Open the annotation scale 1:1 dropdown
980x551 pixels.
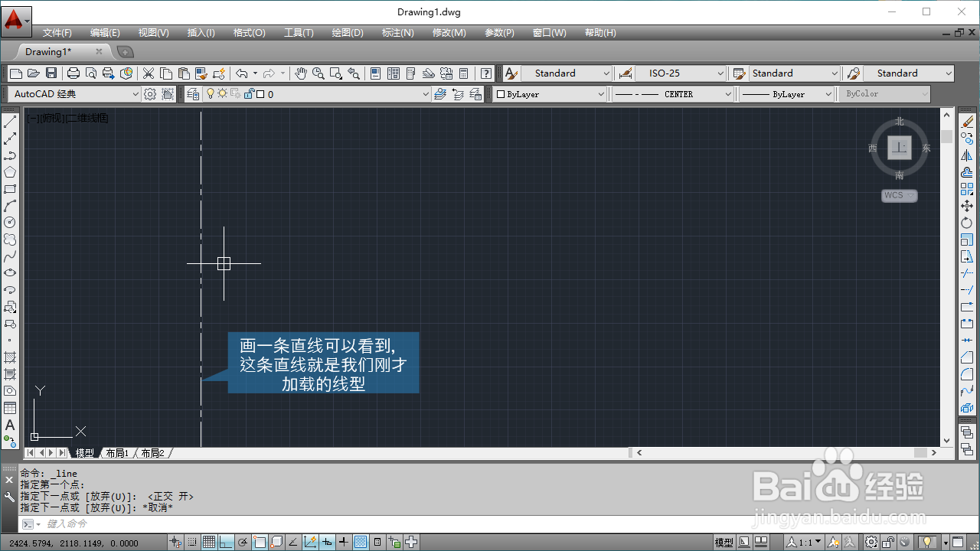pyautogui.click(x=802, y=543)
